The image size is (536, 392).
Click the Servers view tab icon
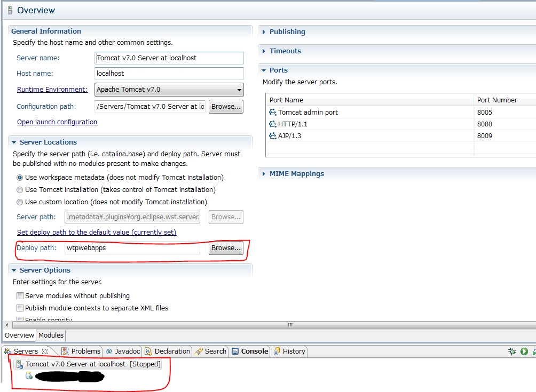tap(8, 351)
